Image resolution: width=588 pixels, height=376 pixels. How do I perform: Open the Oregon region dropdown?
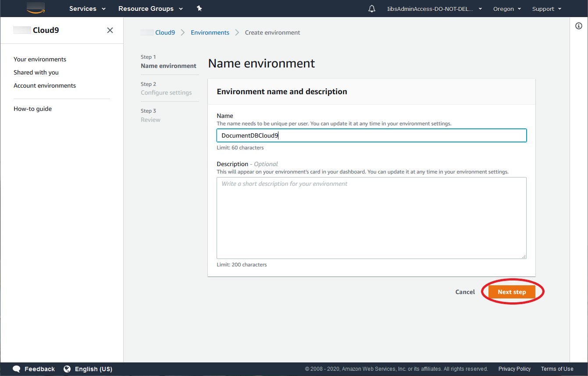coord(507,9)
